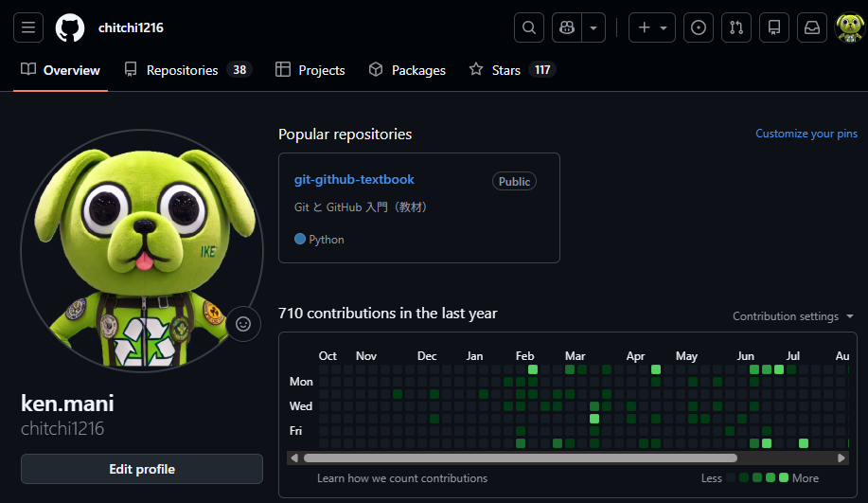The height and width of the screenshot is (503, 868).
Task: Open the notifications inbox icon
Action: click(811, 27)
